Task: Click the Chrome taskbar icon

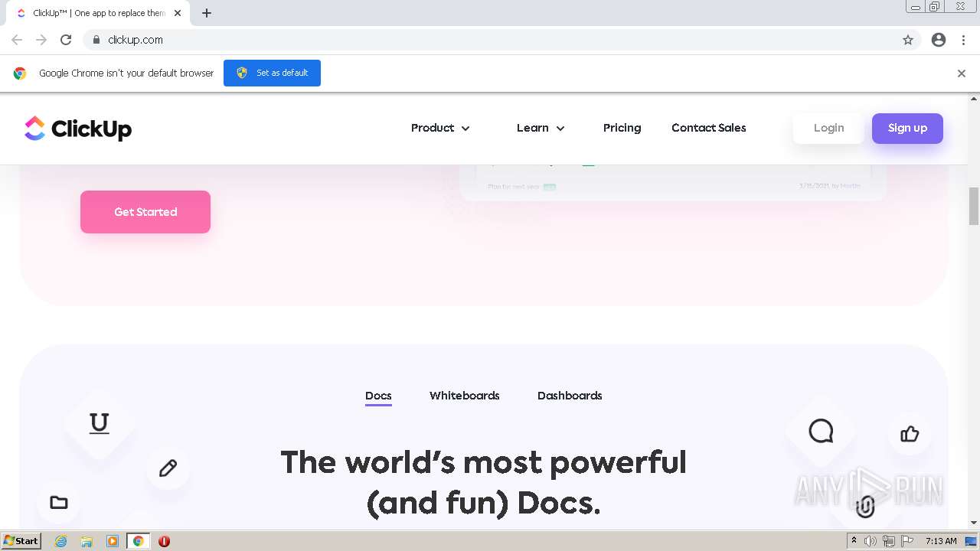Action: pyautogui.click(x=139, y=541)
